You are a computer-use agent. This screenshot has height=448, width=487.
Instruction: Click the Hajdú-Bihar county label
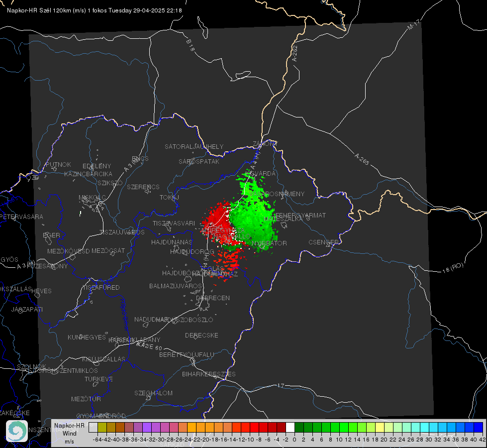pyautogui.click(x=124, y=315)
